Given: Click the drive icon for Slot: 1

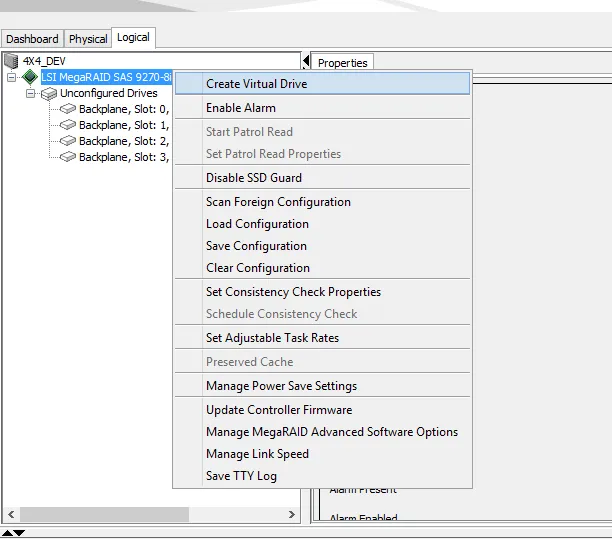Looking at the screenshot, I should (x=68, y=125).
